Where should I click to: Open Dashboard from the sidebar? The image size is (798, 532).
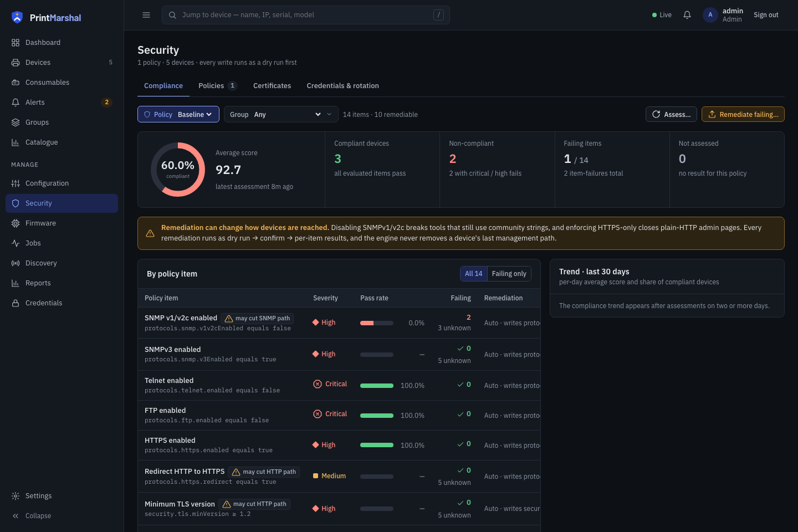coord(62,43)
